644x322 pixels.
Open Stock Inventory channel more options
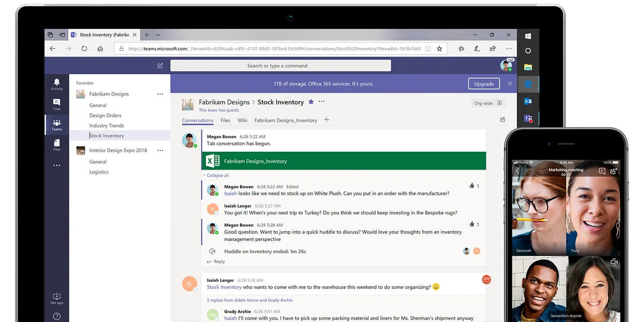coord(321,101)
